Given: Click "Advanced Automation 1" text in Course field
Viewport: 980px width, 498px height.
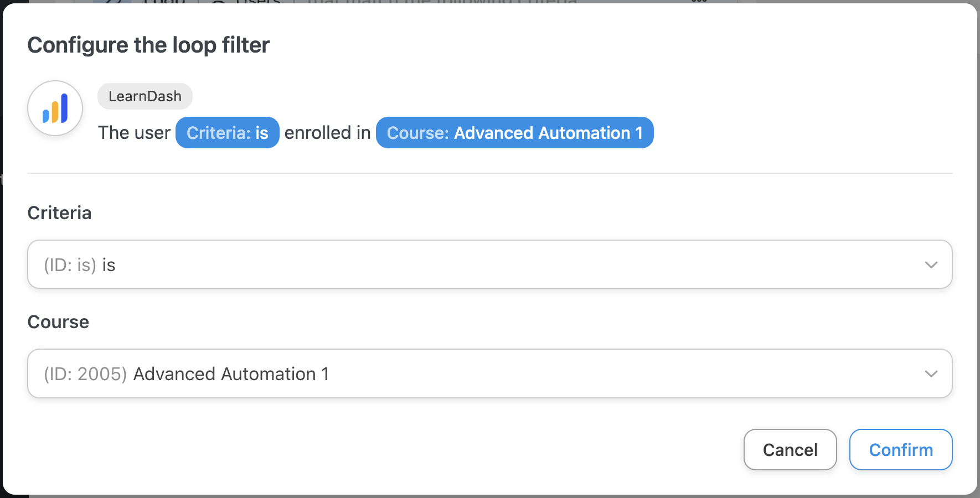Looking at the screenshot, I should click(x=231, y=374).
